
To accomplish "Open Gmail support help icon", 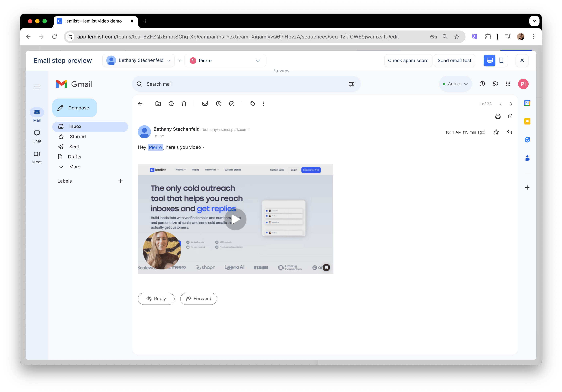I will 482,84.
